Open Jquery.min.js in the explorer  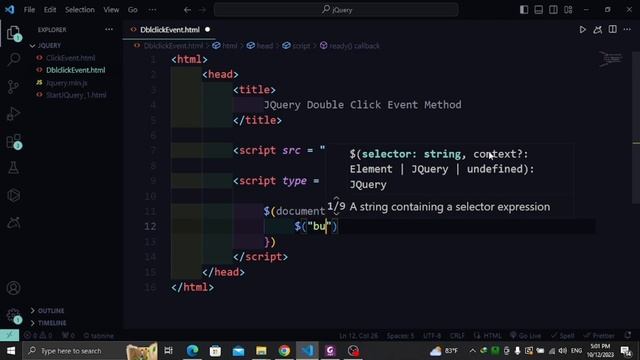[67, 83]
